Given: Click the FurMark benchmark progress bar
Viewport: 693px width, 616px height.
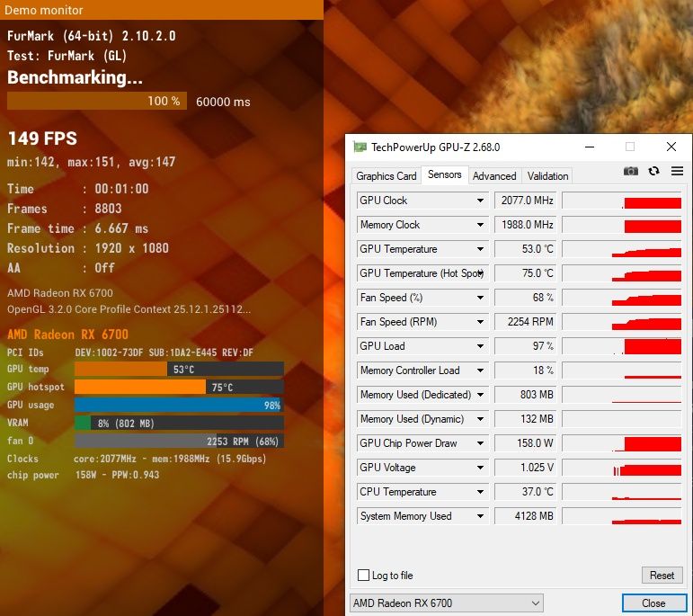Looking at the screenshot, I should [x=97, y=101].
